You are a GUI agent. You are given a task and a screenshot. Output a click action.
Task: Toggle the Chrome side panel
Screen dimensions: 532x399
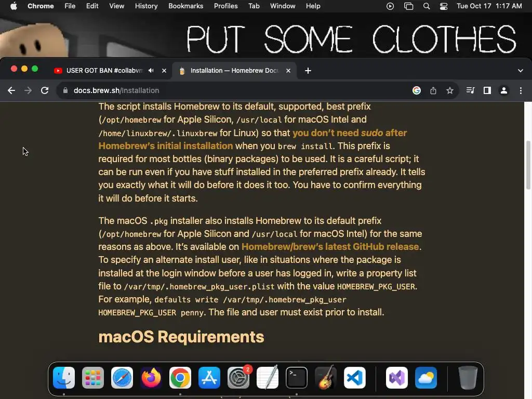coord(487,90)
